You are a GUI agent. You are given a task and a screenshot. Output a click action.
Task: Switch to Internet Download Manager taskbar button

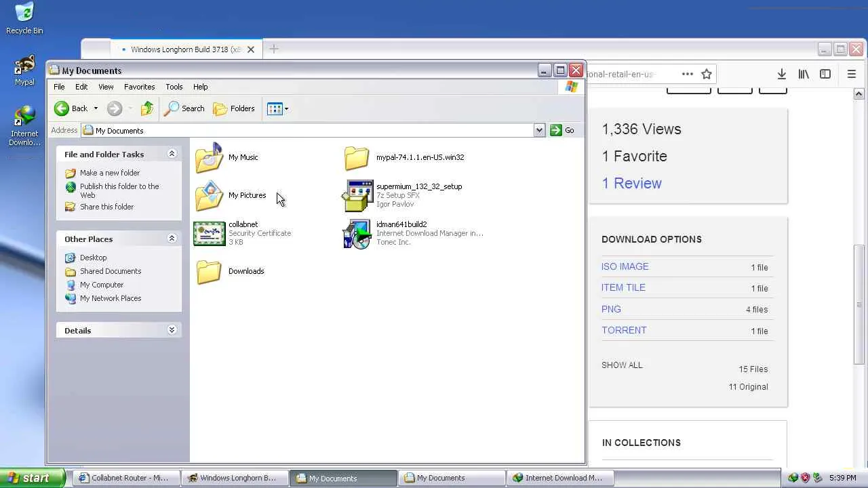point(560,478)
